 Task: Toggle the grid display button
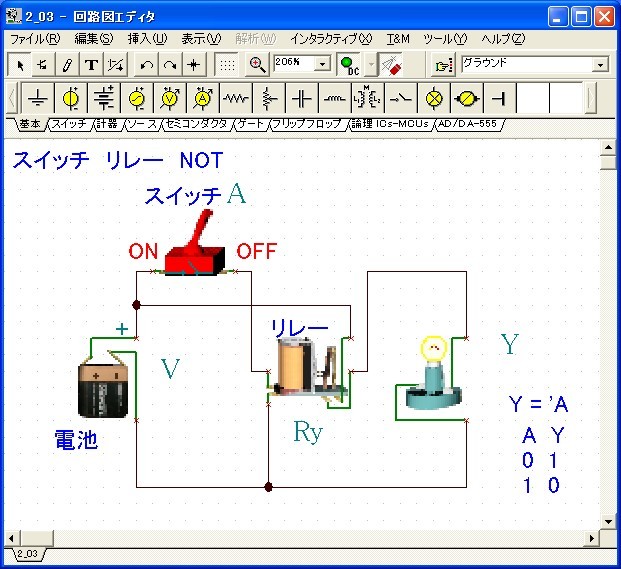tap(227, 64)
